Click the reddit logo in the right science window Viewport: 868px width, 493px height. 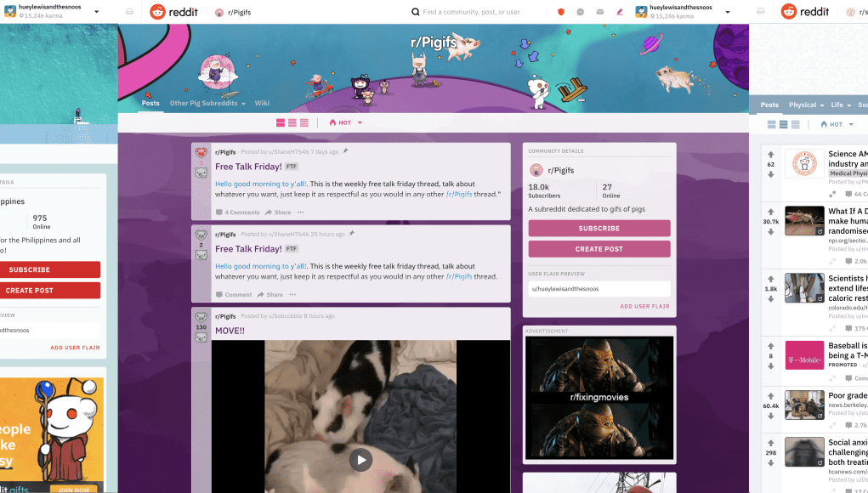click(805, 12)
